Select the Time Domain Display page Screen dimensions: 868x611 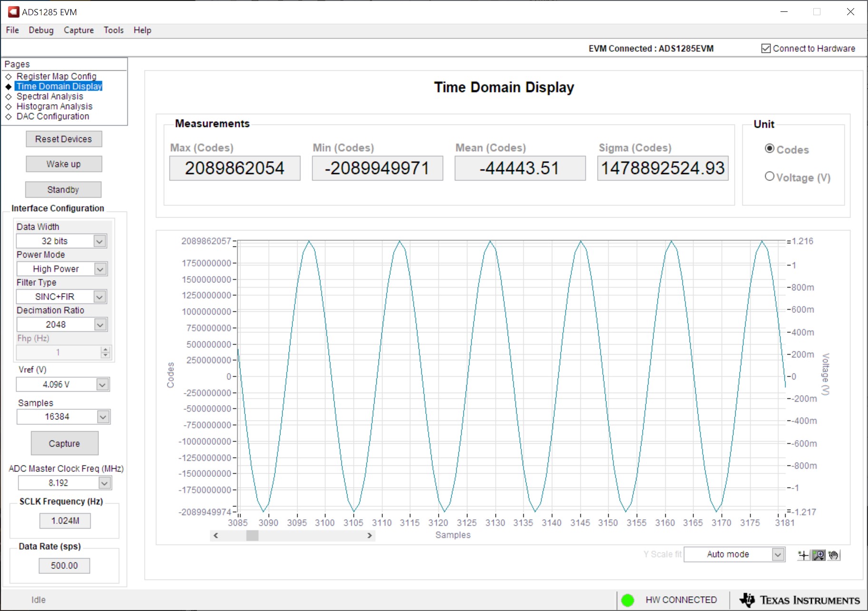59,87
